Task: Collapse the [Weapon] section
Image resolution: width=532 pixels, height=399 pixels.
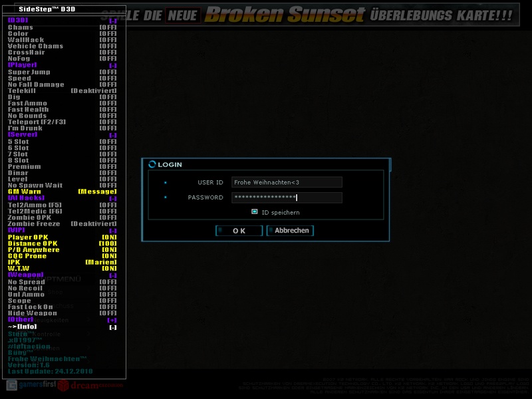Action: click(x=113, y=275)
